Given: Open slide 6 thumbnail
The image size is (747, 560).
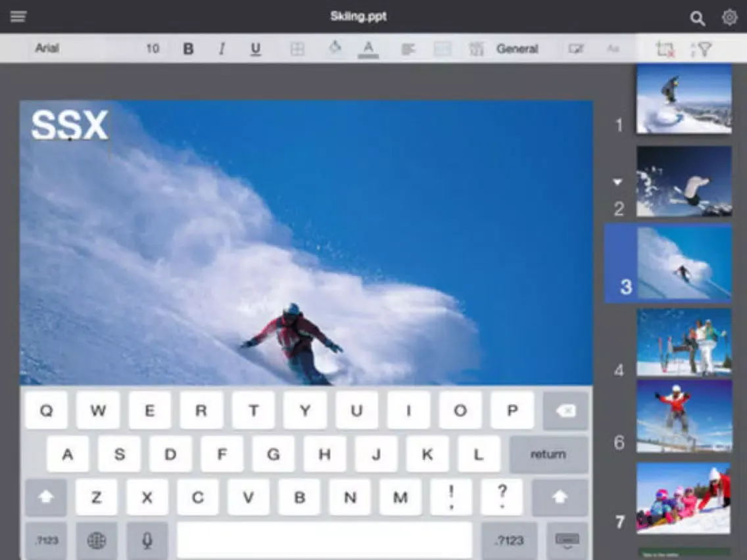Looking at the screenshot, I should [x=684, y=416].
